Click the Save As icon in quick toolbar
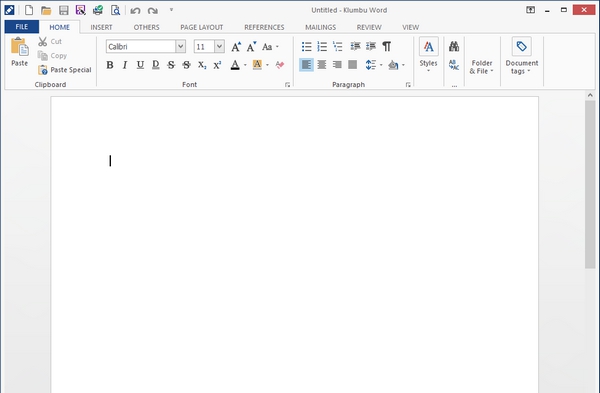Screen dimensions: 600x393 tap(80, 10)
